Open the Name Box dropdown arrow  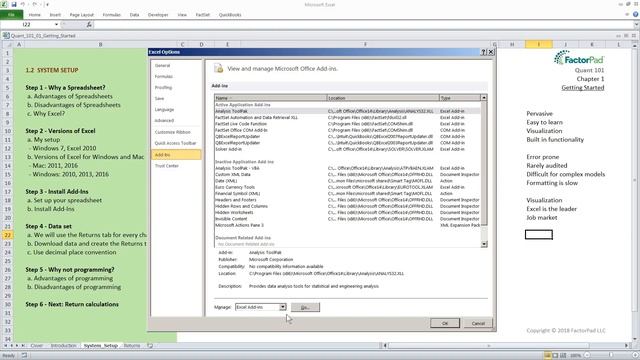click(56, 25)
